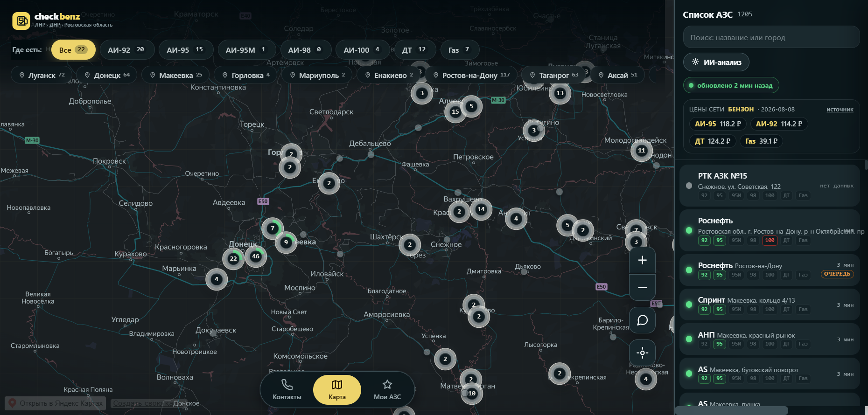Open the map cluster marked 11
868x415 pixels.
click(642, 150)
